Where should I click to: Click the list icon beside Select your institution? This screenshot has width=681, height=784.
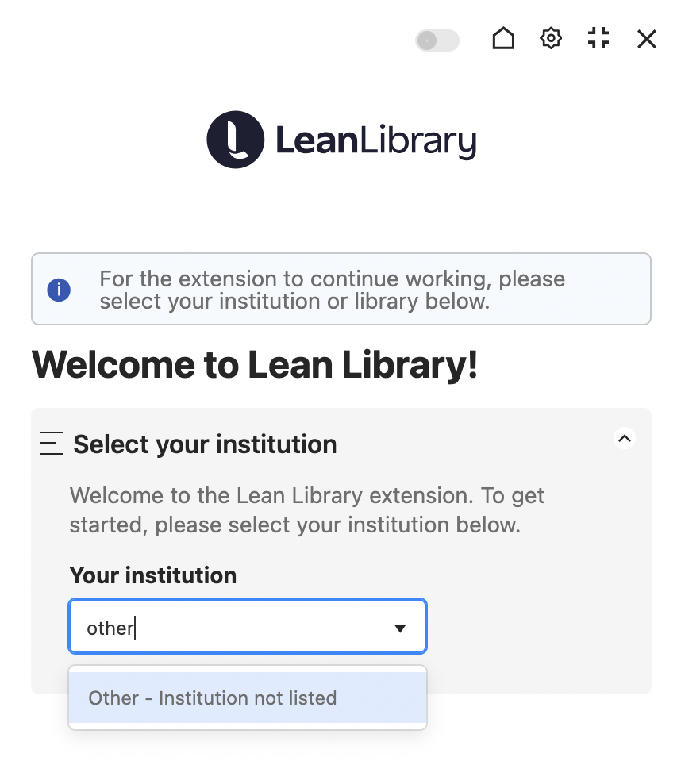(x=51, y=444)
